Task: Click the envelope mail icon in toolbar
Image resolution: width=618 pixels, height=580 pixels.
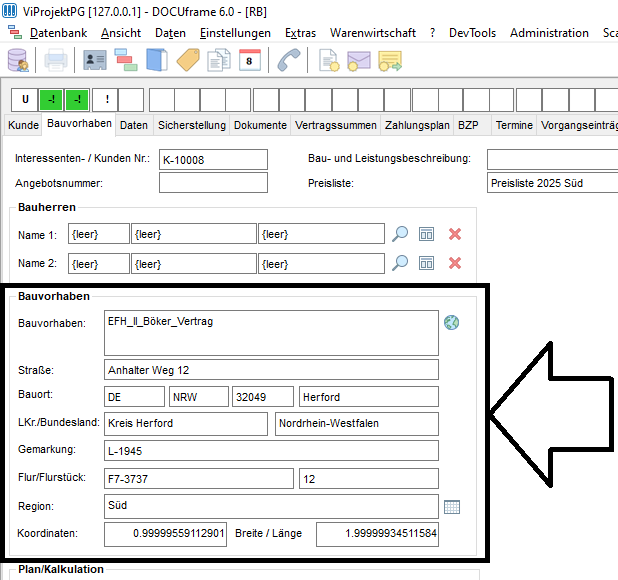Action: [x=359, y=60]
